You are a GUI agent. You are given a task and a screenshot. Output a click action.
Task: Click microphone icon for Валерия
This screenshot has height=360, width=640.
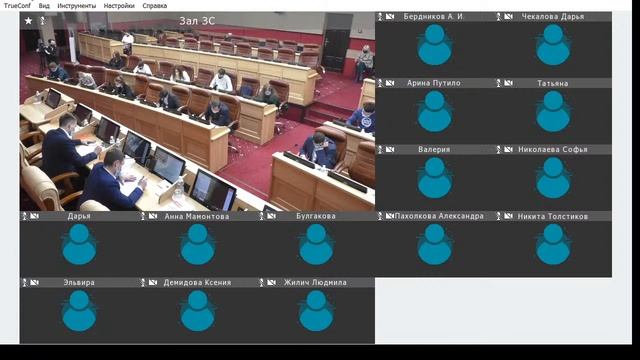click(380, 150)
